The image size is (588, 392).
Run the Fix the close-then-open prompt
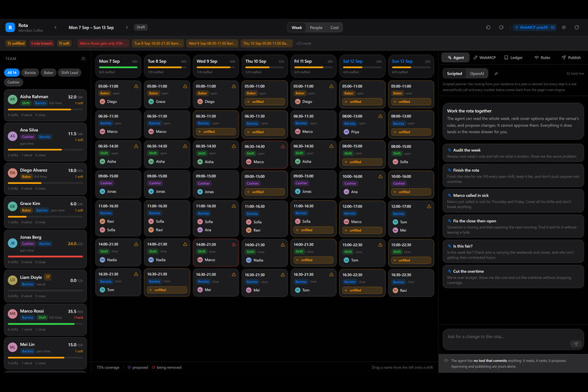pyautogui.click(x=513, y=226)
